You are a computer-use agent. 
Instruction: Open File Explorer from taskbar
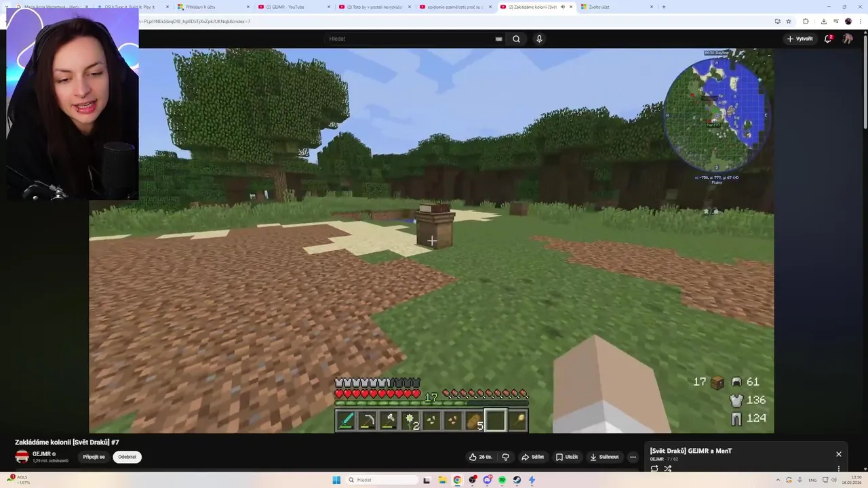(x=441, y=480)
